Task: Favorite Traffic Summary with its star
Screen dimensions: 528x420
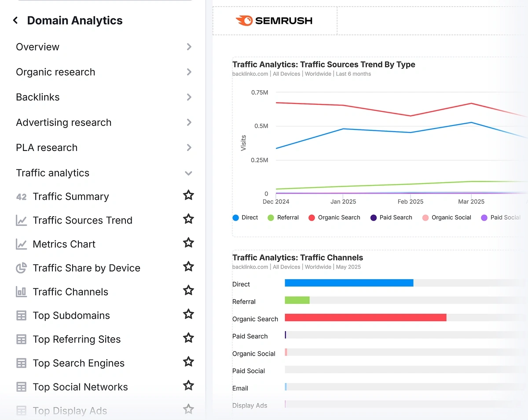Action: [x=188, y=195]
